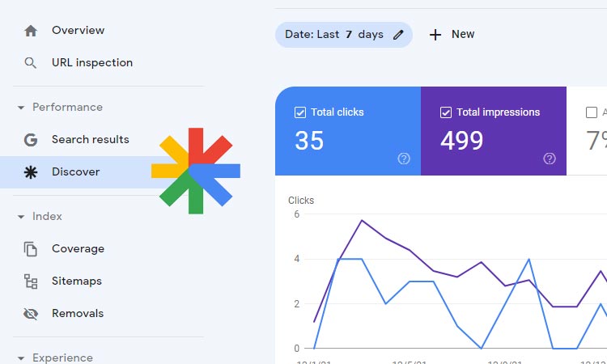Viewport: 607px width, 364px height.
Task: Click the Index section label
Action: 47,217
